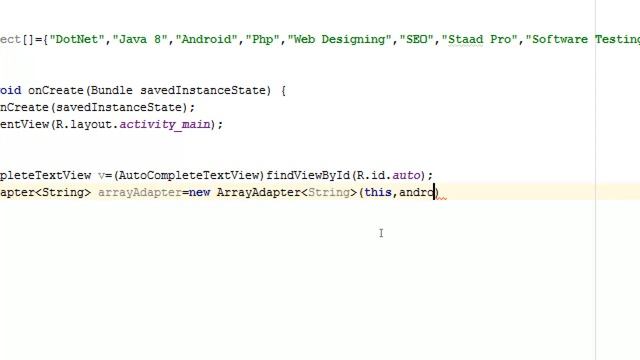Screen dimensions: 640x360
Task: Click ArrayAdapter constructor name after new
Action: click(x=259, y=192)
